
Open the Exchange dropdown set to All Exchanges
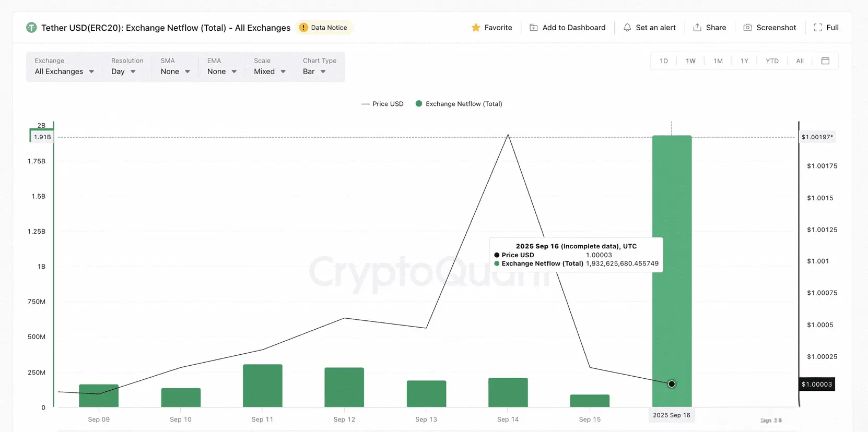pos(64,67)
